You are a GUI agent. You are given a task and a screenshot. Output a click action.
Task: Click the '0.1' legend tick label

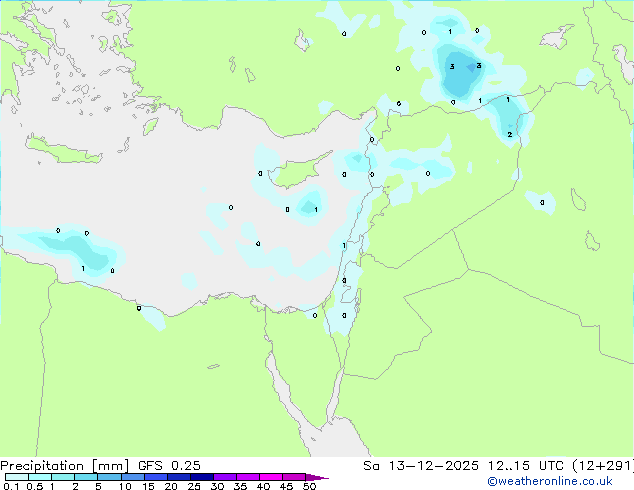10,486
